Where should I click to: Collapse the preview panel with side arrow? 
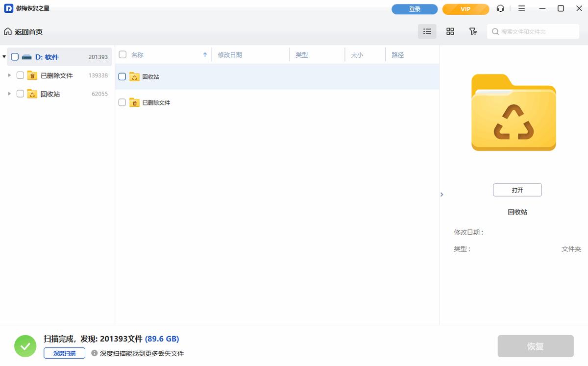(441, 195)
